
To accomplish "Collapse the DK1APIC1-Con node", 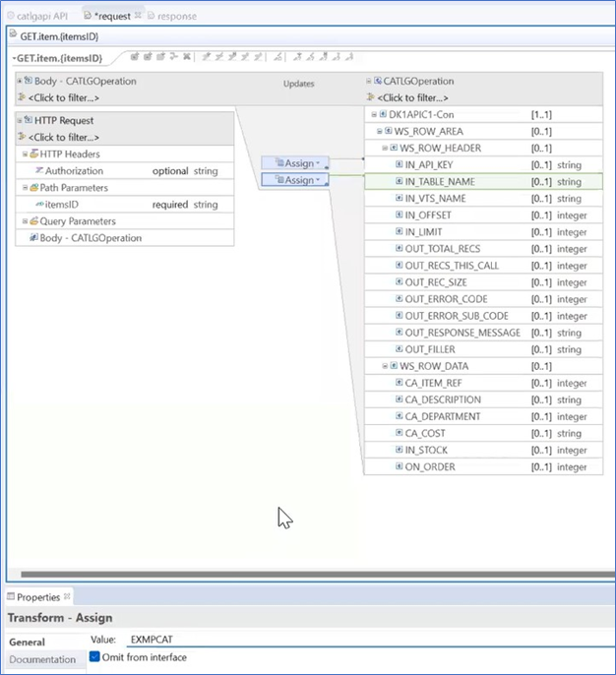I will click(x=374, y=114).
